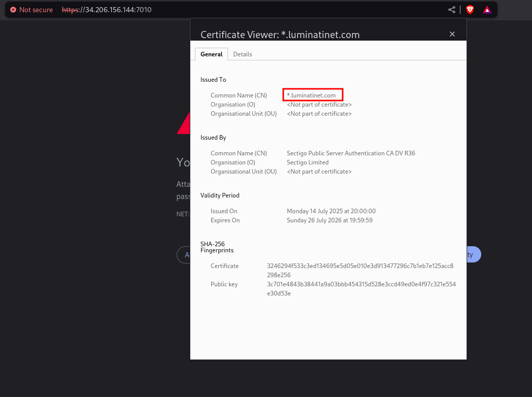532x397 pixels.
Task: Click the Not secure warning icon
Action: pos(13,10)
